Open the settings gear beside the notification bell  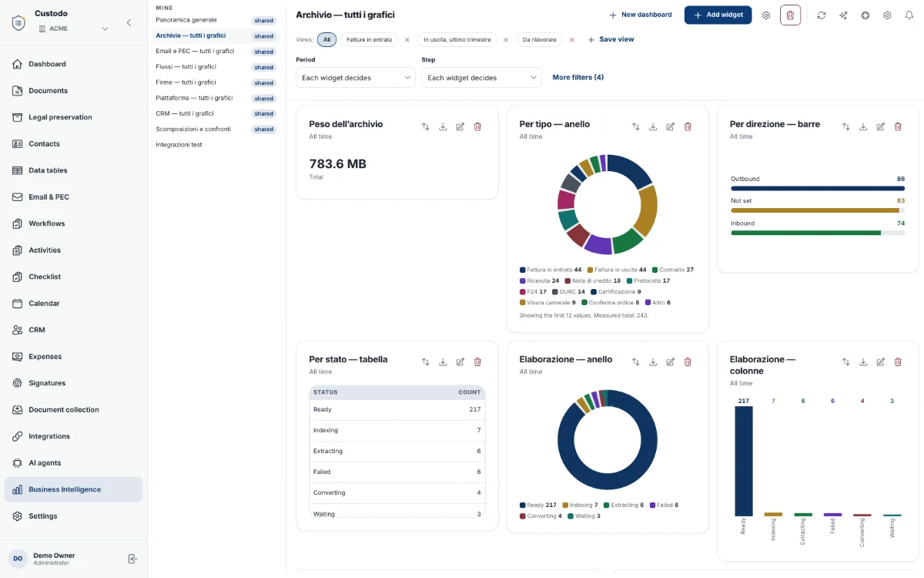(887, 15)
